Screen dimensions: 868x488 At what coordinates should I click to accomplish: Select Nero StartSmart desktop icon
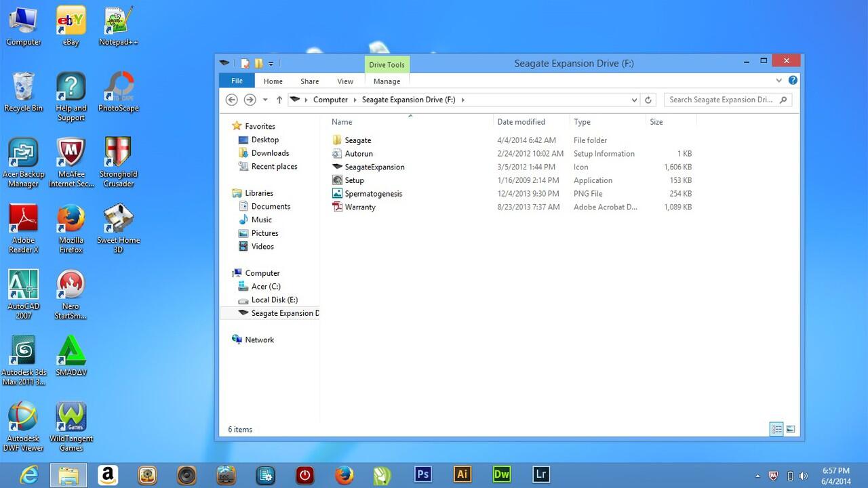click(x=71, y=294)
